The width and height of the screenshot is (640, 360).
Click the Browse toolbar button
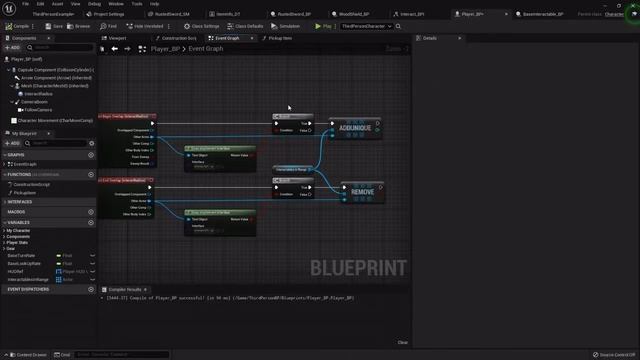78,26
